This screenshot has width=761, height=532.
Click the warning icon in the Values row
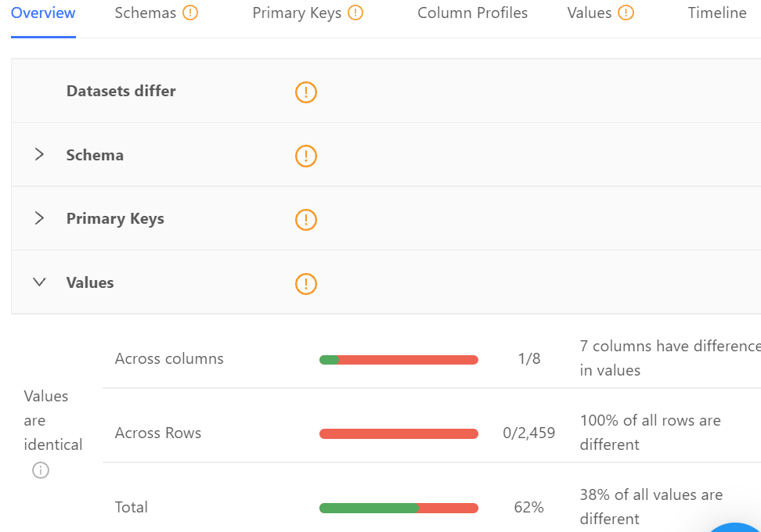[305, 284]
